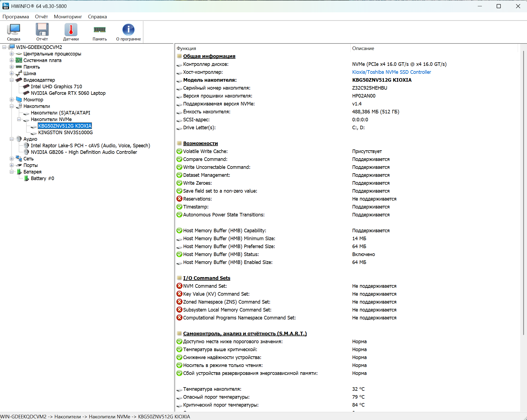Screen dimensions: 527x420
Task: Expand the Системная плата node
Action: (x=12, y=60)
